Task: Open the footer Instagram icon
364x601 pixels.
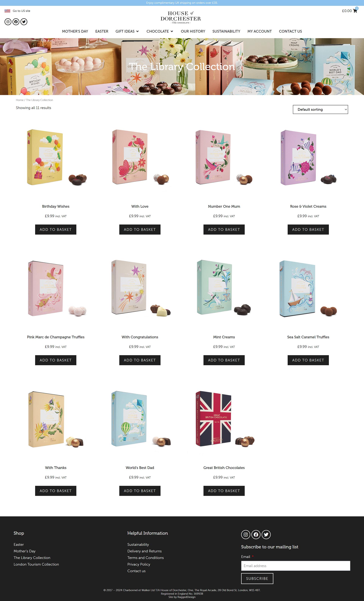Action: [246, 534]
